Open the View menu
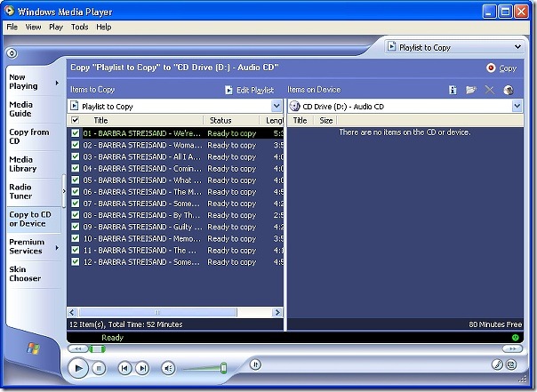Image resolution: width=537 pixels, height=392 pixels. (33, 27)
